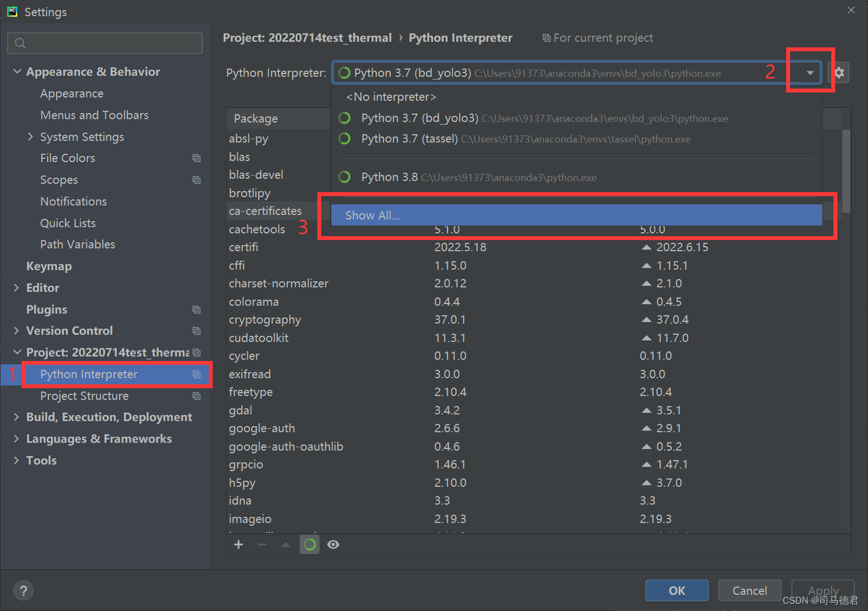868x611 pixels.
Task: Click the help question mark button
Action: (23, 590)
